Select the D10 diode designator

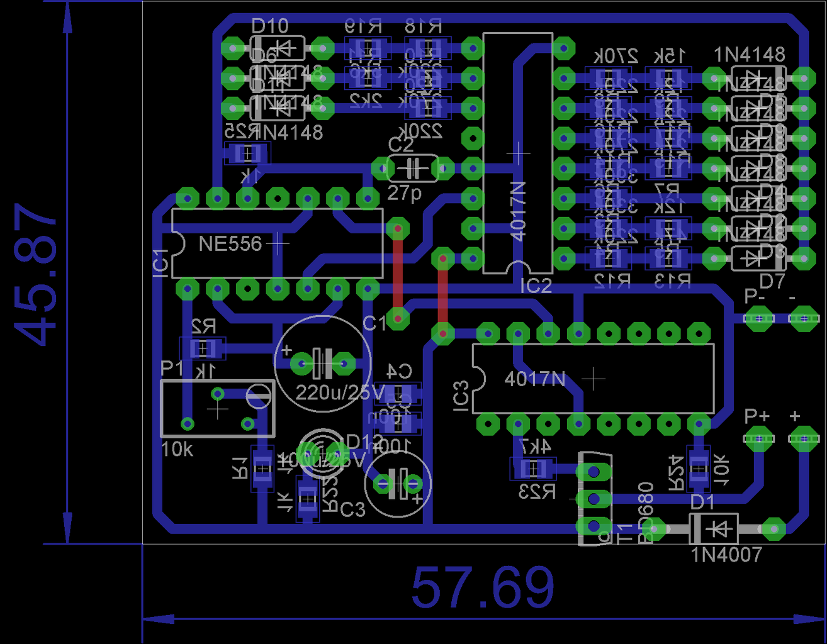(270, 26)
